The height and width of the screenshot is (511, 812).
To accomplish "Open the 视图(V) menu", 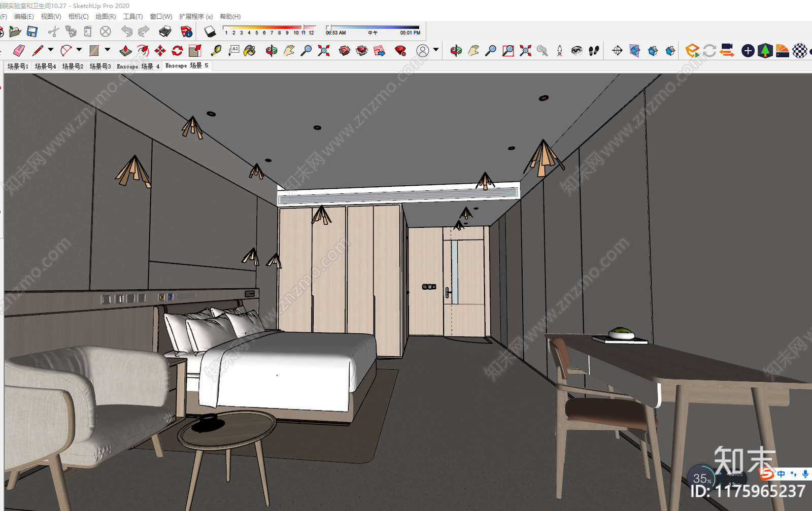I will coord(51,16).
